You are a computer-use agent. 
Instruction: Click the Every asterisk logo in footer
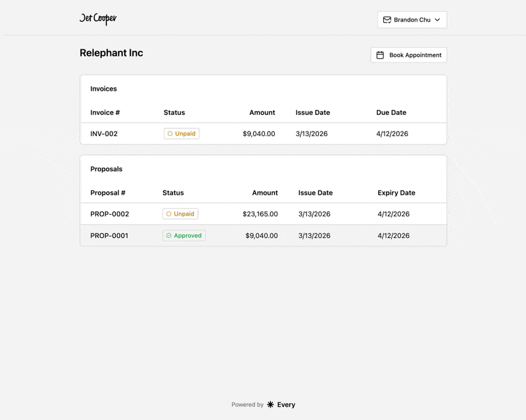[x=270, y=405]
